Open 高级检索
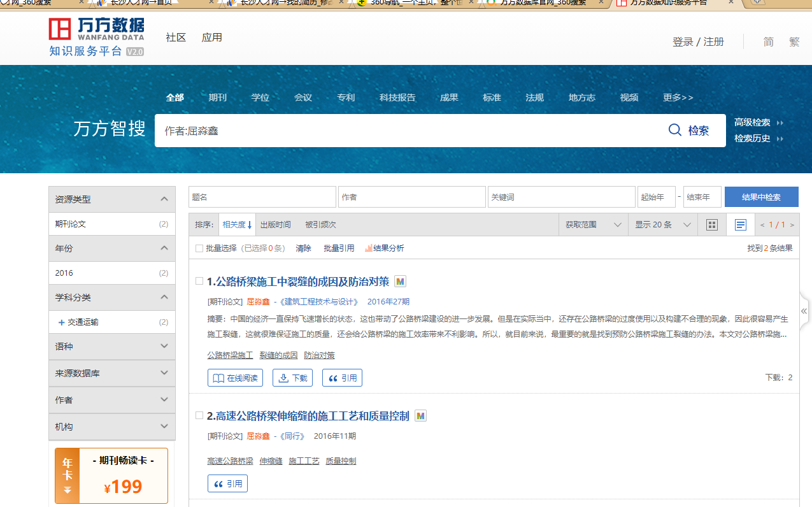 point(752,122)
